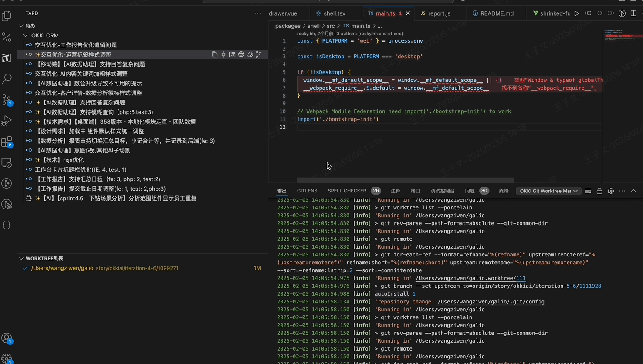Viewport: 643px width, 364px height.
Task: Click the branch icon on the highlighted story row
Action: [258, 54]
